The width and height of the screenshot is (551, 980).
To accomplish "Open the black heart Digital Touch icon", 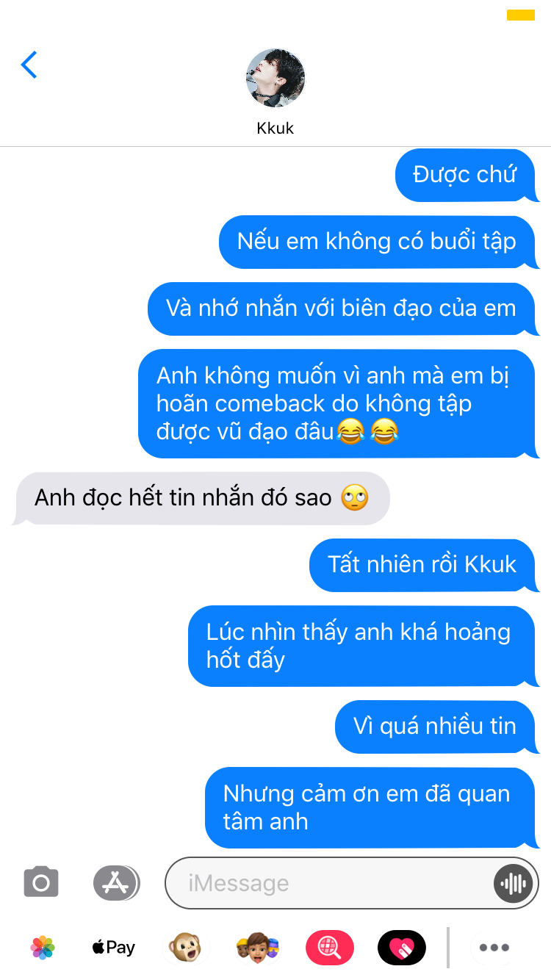I will click(x=401, y=948).
